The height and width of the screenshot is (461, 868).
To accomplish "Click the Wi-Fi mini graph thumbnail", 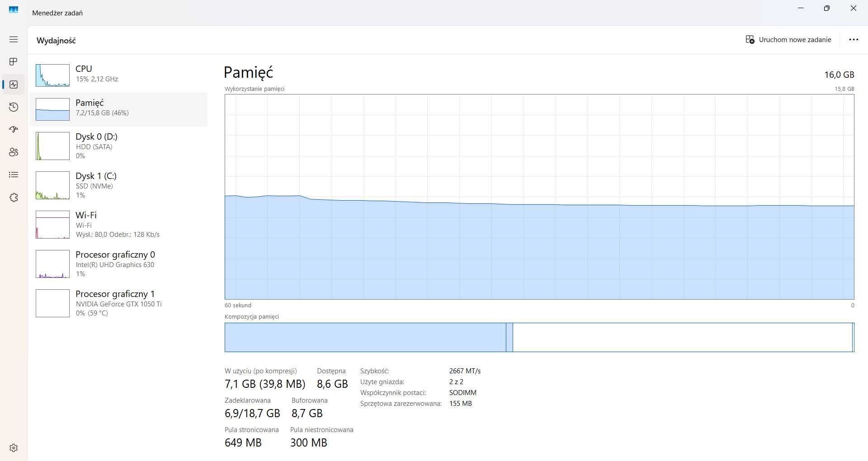I will point(52,225).
